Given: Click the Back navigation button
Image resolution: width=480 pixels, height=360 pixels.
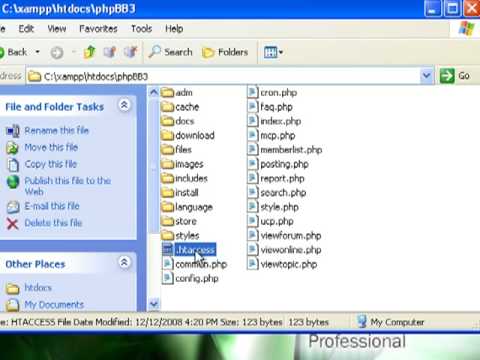Looking at the screenshot, I should [14, 52].
